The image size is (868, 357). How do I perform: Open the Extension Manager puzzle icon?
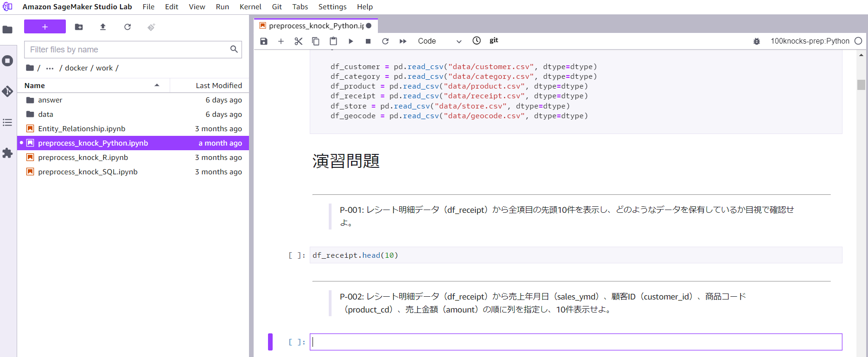[x=7, y=153]
